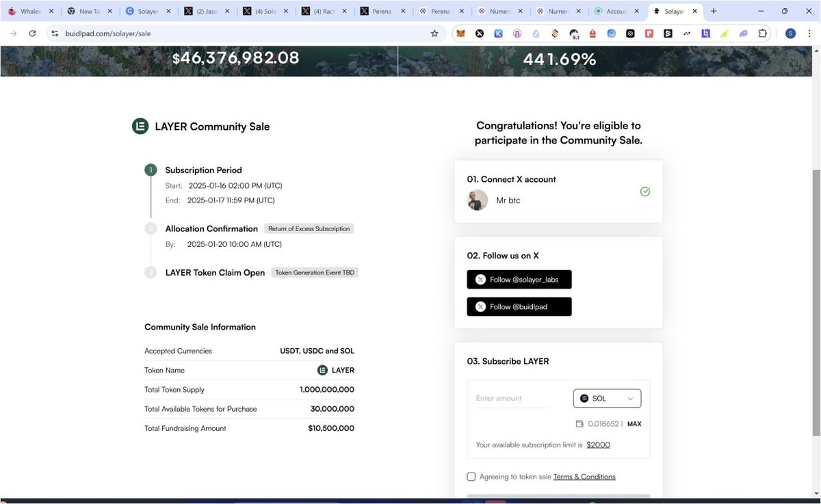Screen dimensions: 821x504
Task: View site information icon in address bar
Action: tap(56, 34)
